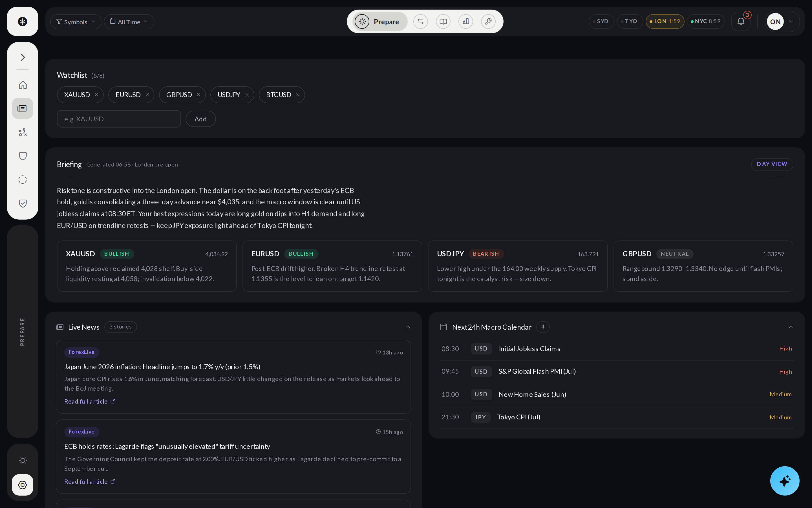Open the wrench tools icon in toolbar

point(488,21)
